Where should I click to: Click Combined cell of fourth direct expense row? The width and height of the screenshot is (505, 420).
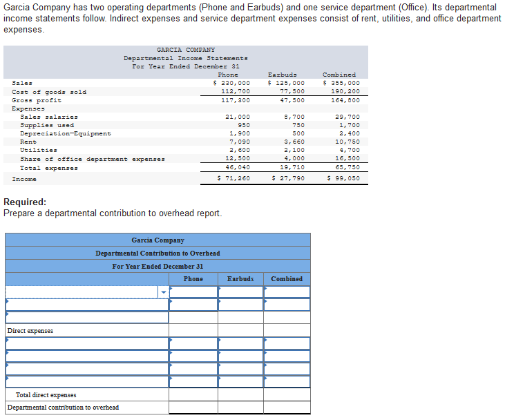coord(287,382)
